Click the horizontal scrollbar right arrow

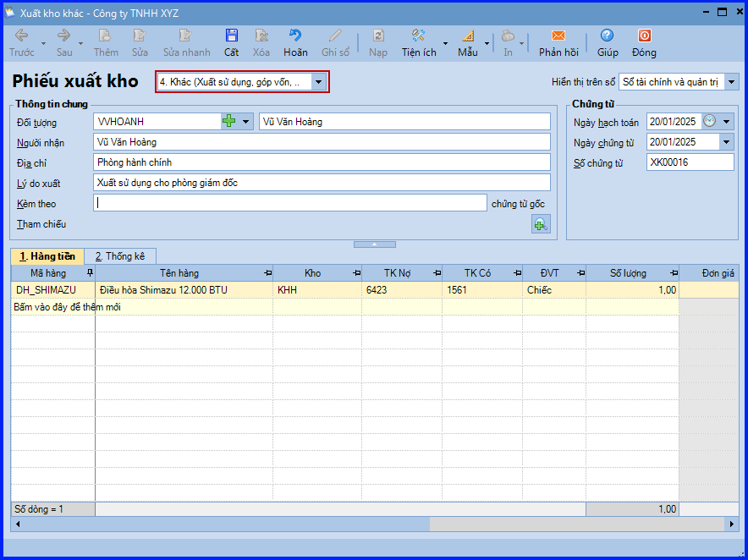[732, 524]
